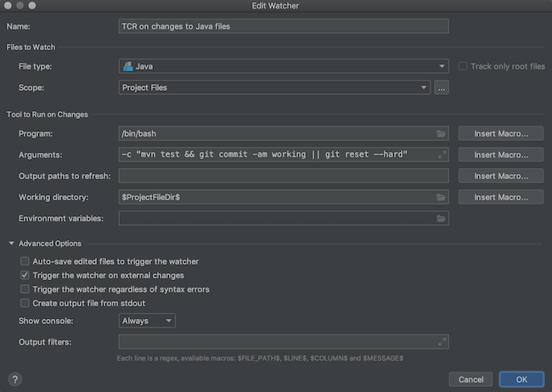Viewport: 552px width, 392px height.
Task: Confirm the watcher with OK button
Action: tap(521, 379)
